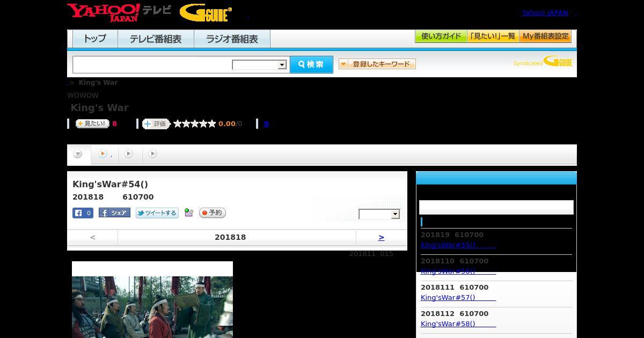Rate with the third star
This screenshot has height=338, width=644.
[x=195, y=124]
